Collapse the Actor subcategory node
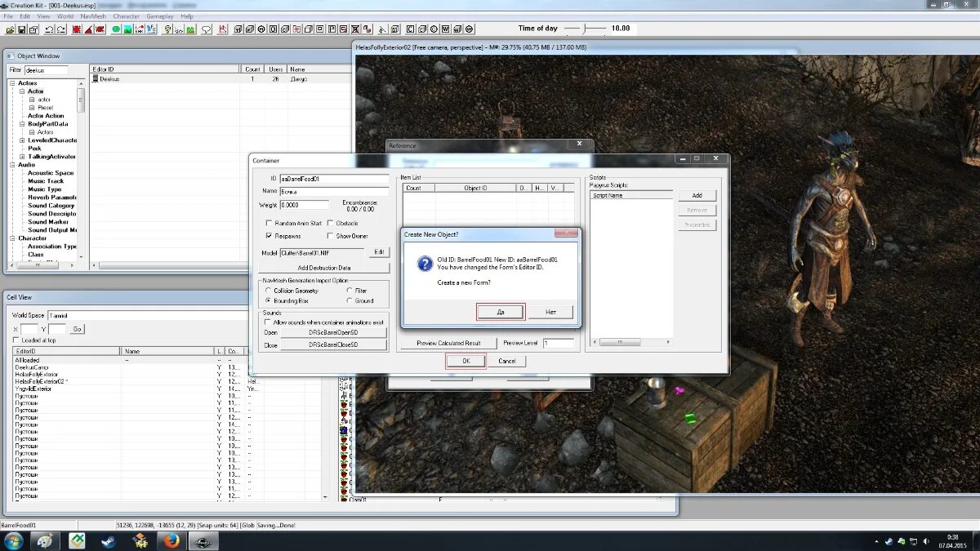 (x=22, y=91)
